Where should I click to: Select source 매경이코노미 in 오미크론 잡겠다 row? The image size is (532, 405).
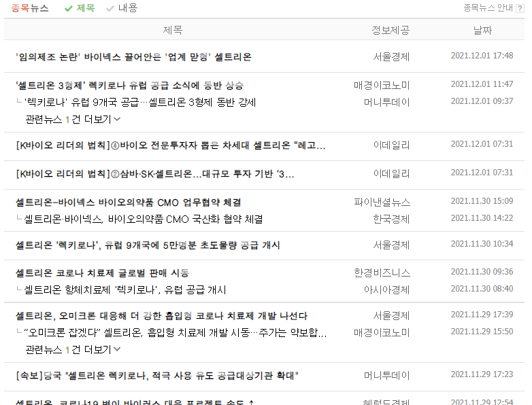[x=382, y=333]
